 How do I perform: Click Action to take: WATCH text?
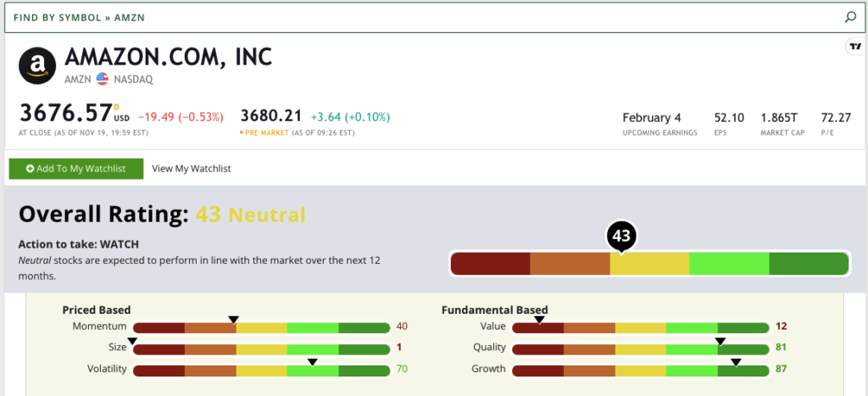(79, 244)
